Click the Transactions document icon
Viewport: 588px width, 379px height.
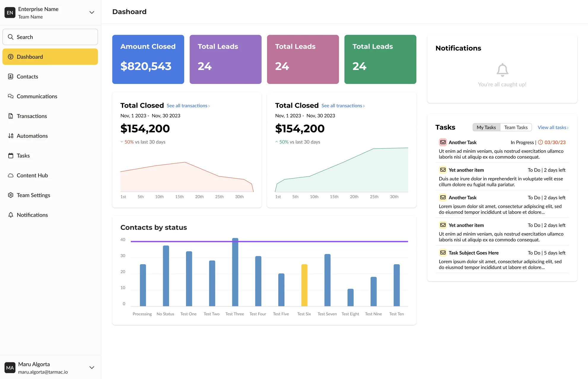[11, 116]
